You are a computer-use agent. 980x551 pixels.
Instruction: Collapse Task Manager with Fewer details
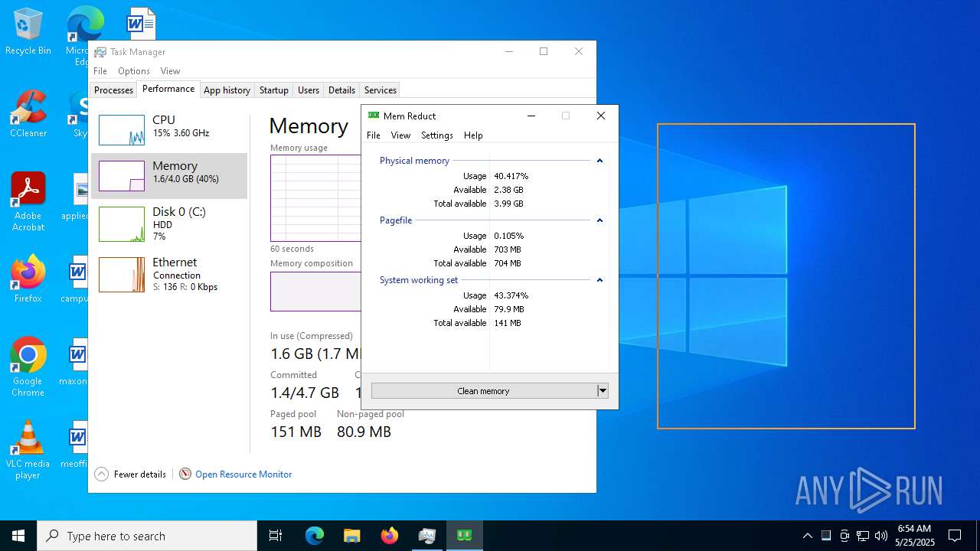(x=130, y=474)
